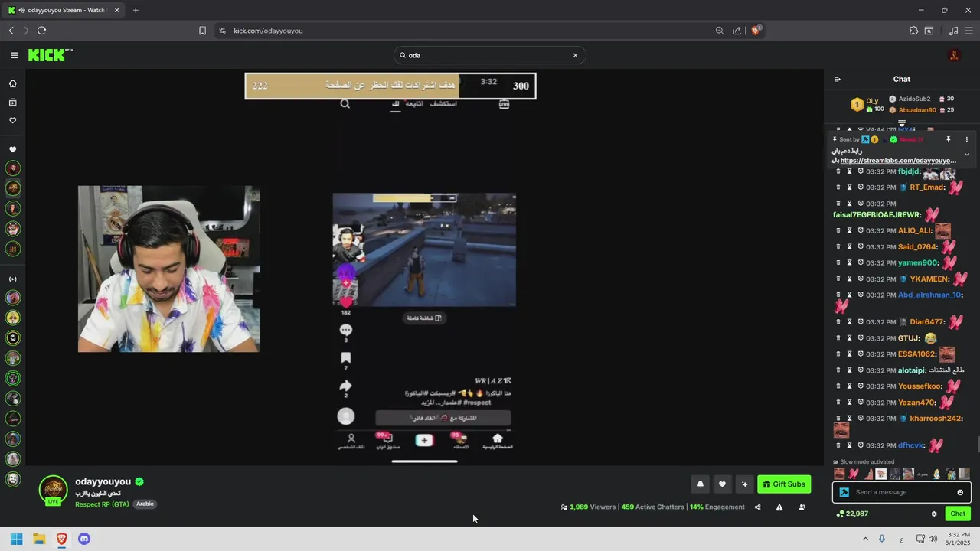Image resolution: width=980 pixels, height=551 pixels.
Task: Open the Kick hamburger menu
Action: [x=15, y=55]
